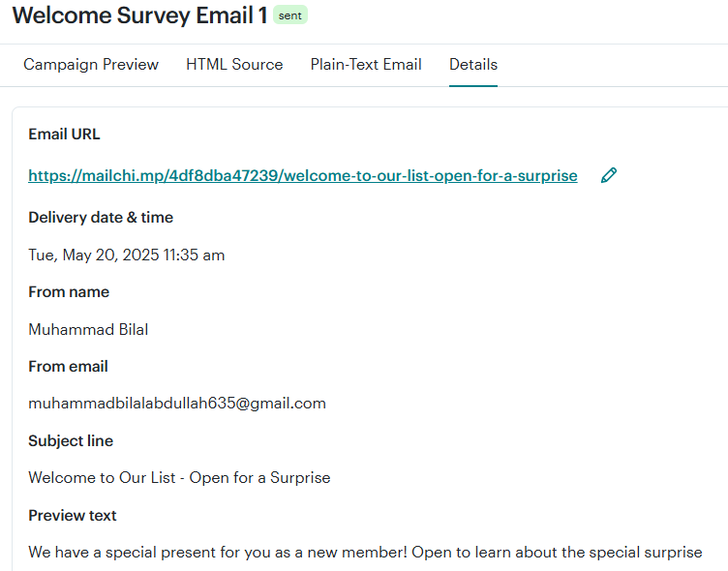Click the green sent status badge
Image resolution: width=728 pixels, height=571 pixels.
pos(290,15)
